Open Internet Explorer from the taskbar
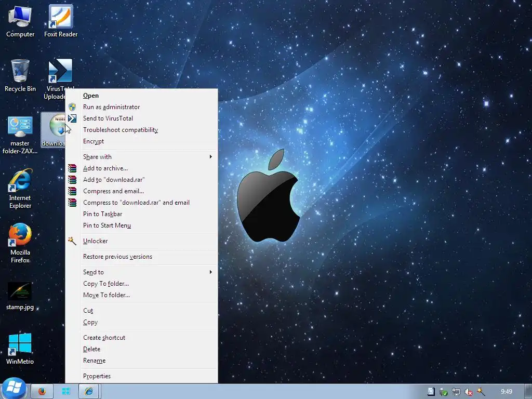Screen dimensions: 532x399 [89, 392]
